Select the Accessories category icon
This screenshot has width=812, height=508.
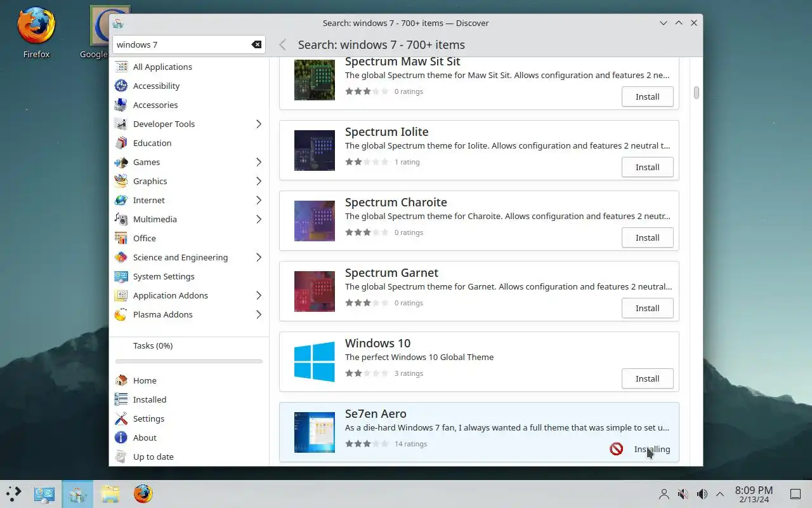121,105
